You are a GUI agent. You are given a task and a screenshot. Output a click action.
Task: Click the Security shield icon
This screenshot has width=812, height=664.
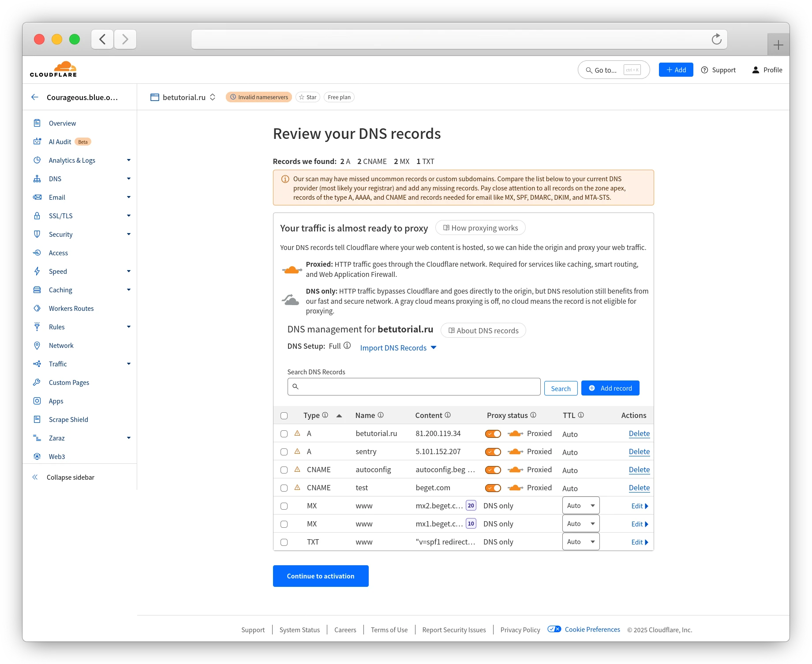(37, 234)
